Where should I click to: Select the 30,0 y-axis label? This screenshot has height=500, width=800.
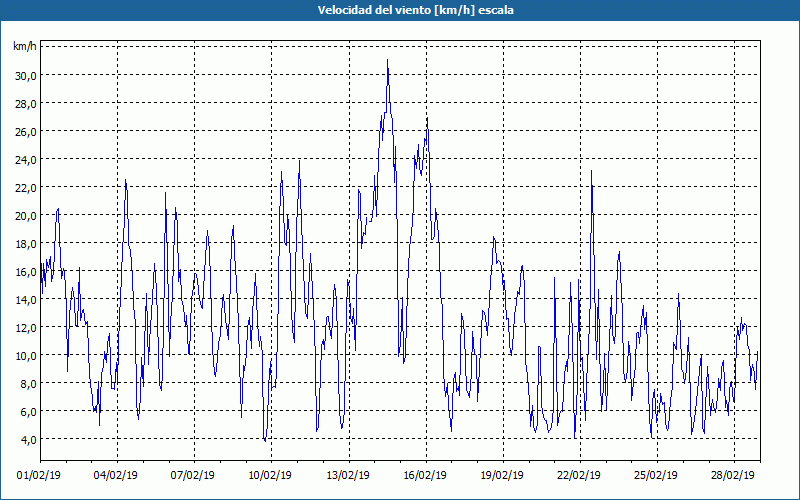coord(25,76)
